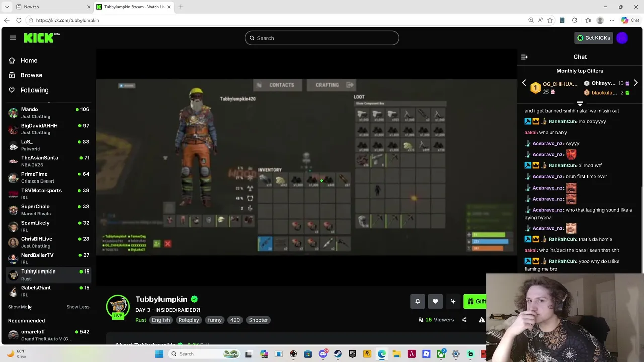Collapse the Monthly top Gifters panel handle
The image size is (644, 362).
(580, 103)
